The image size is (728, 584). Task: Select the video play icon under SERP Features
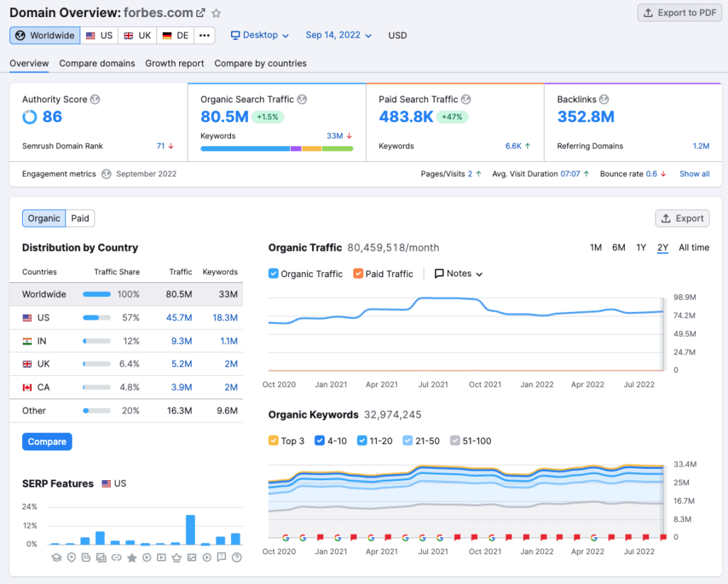147,558
